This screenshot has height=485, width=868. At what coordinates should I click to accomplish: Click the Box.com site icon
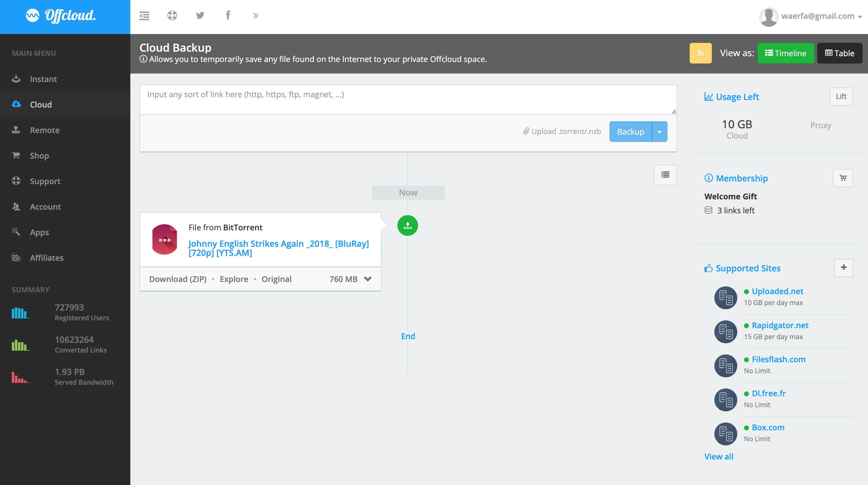(726, 434)
